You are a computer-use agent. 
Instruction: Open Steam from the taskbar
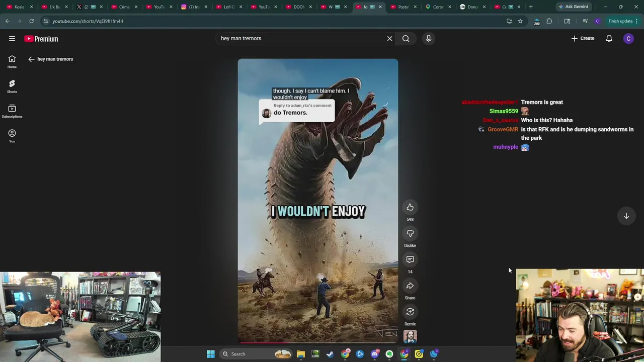pos(330,354)
